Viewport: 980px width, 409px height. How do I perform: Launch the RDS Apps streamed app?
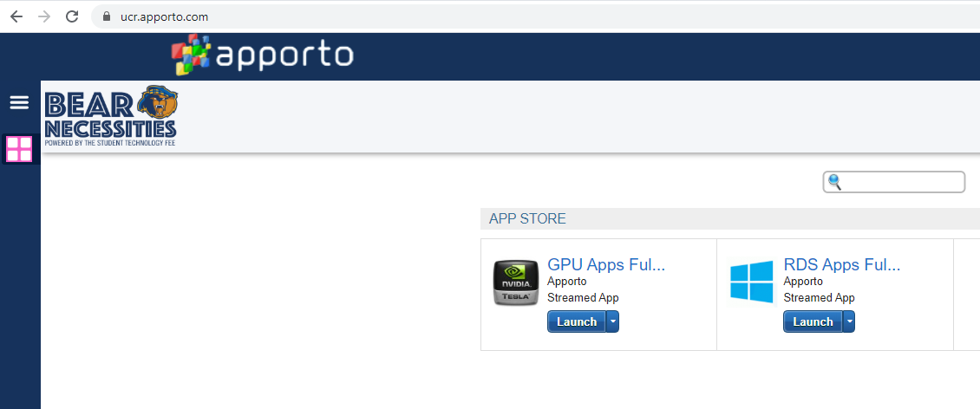tap(813, 321)
